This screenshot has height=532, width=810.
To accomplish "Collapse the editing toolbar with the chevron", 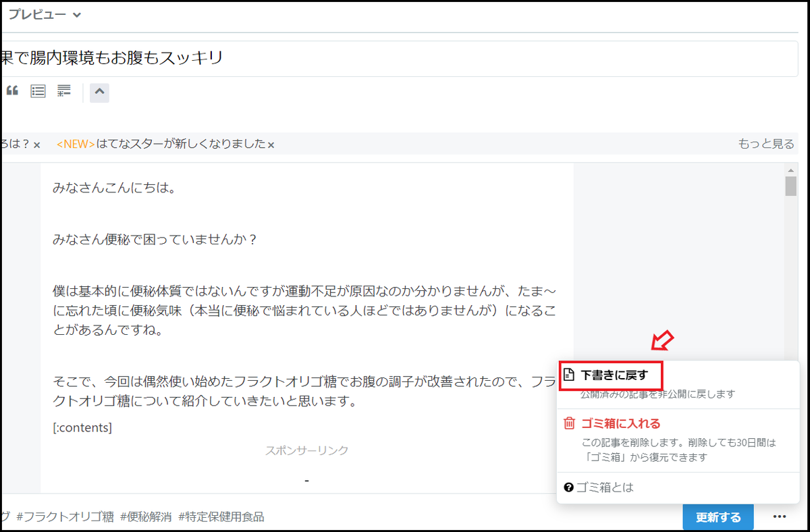I will 99,92.
